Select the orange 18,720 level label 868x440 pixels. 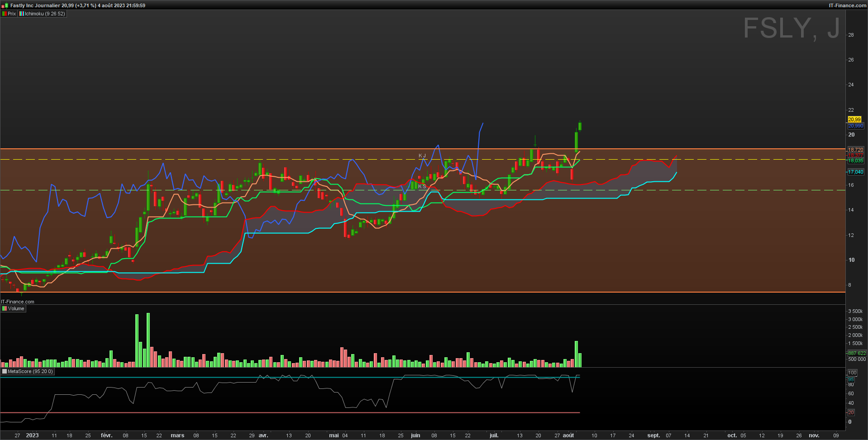tap(855, 150)
